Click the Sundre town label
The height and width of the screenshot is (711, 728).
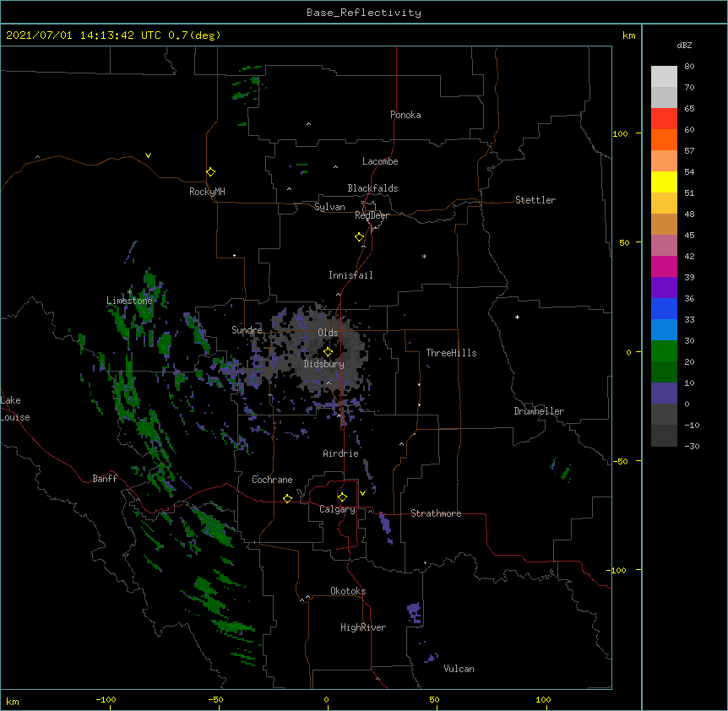pos(247,330)
